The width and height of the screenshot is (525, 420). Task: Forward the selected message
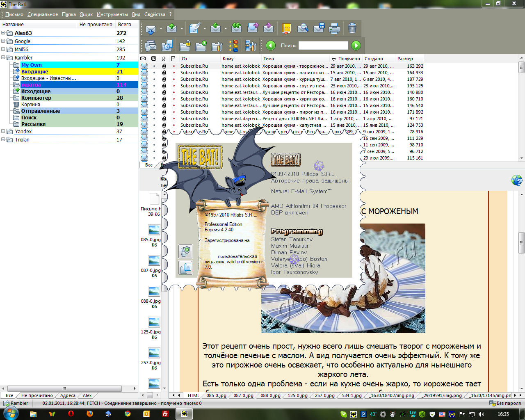point(253,28)
